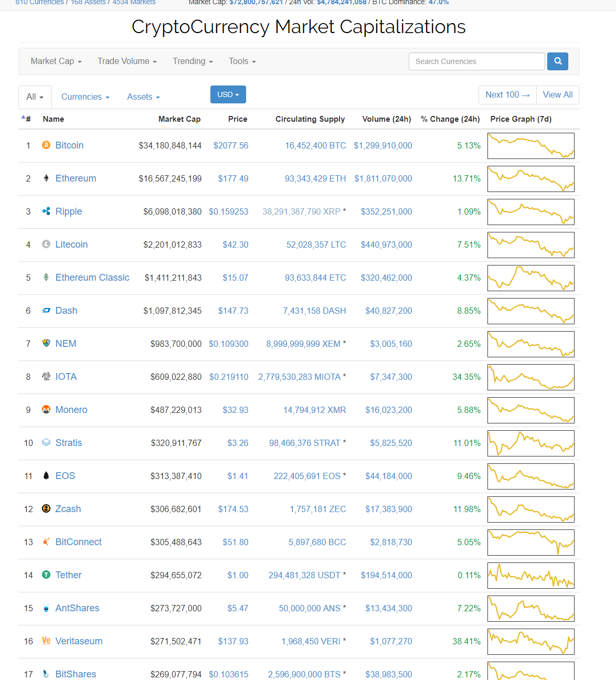Open the Market Cap dropdown menu
The width and height of the screenshot is (616, 680).
(56, 61)
